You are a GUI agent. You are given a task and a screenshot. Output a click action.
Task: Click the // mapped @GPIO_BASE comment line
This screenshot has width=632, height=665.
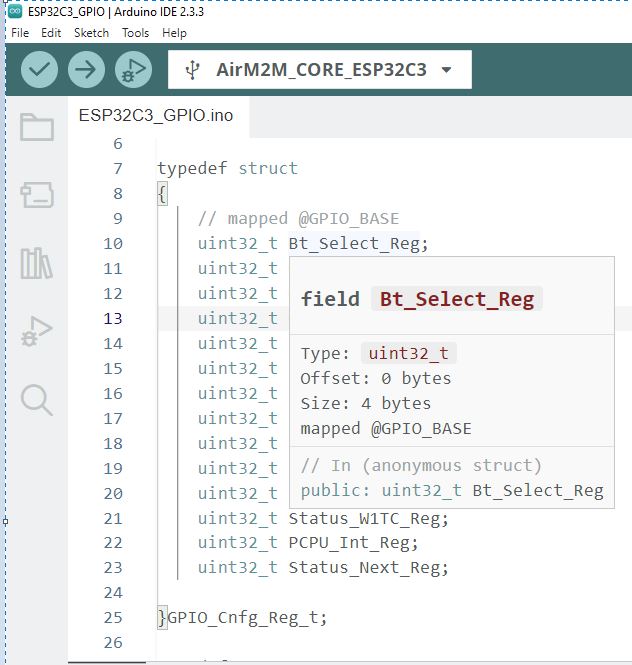(298, 219)
